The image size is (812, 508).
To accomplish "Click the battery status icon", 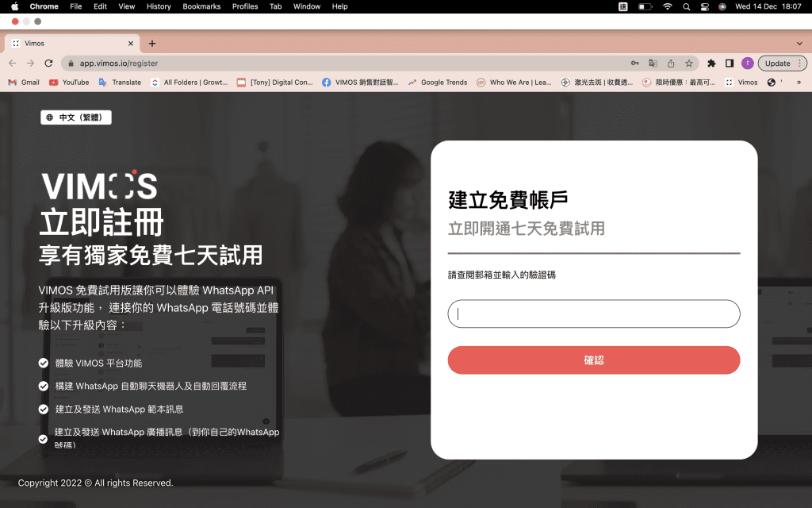I will coord(645,6).
